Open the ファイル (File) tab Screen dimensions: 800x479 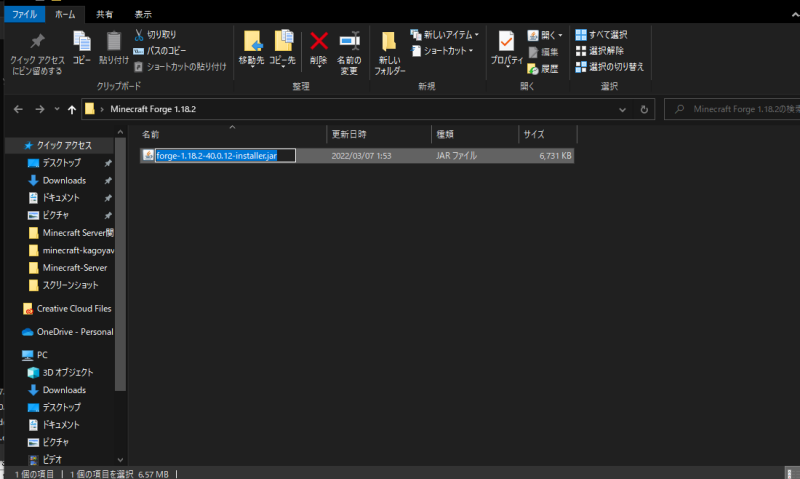coord(24,14)
